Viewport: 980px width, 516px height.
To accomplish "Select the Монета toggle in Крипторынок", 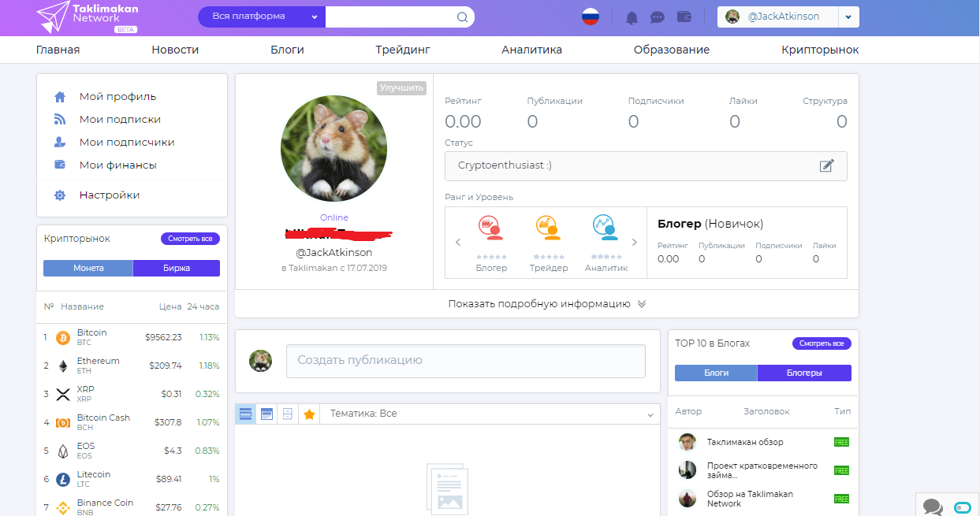I will (x=88, y=268).
